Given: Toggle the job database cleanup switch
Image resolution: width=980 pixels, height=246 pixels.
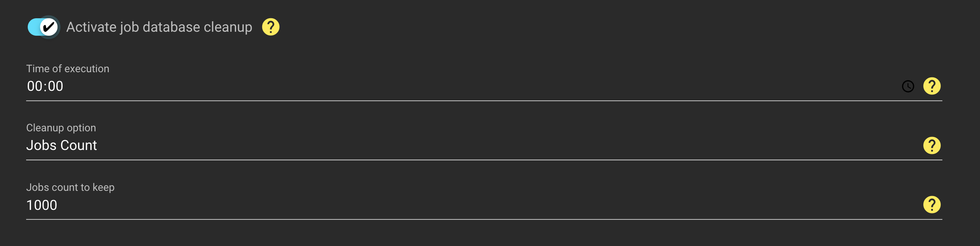Looking at the screenshot, I should tap(44, 27).
